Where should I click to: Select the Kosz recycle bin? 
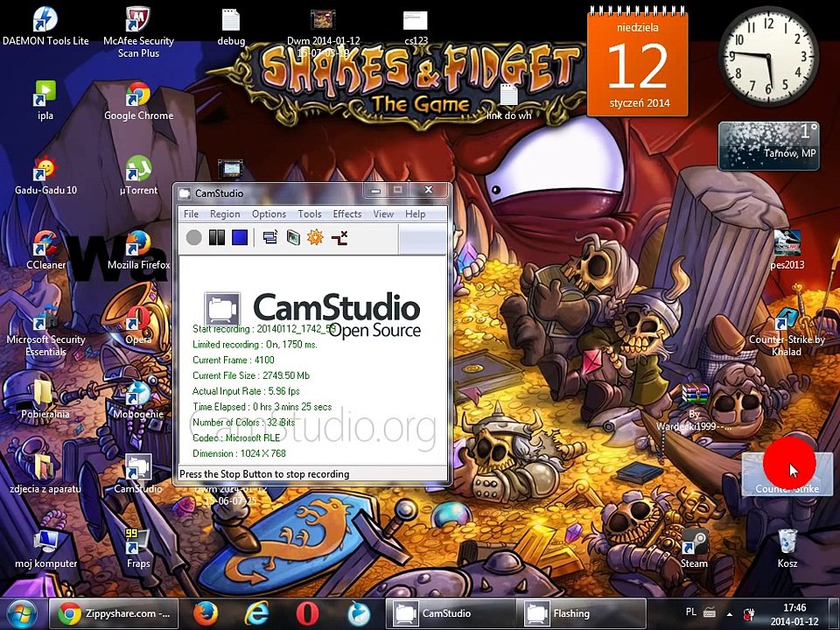[787, 549]
